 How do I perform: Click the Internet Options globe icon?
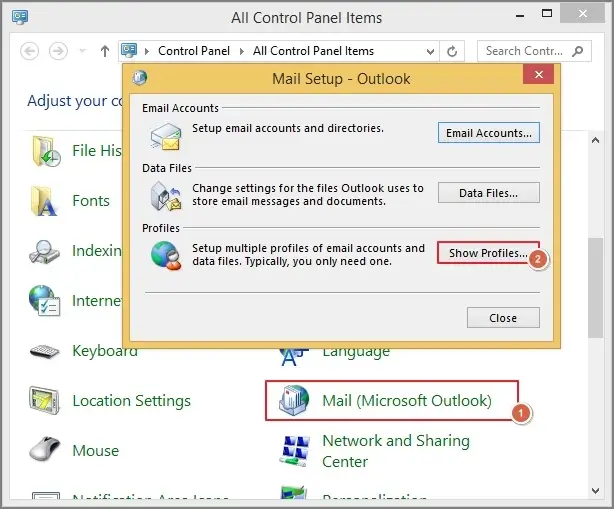(45, 301)
